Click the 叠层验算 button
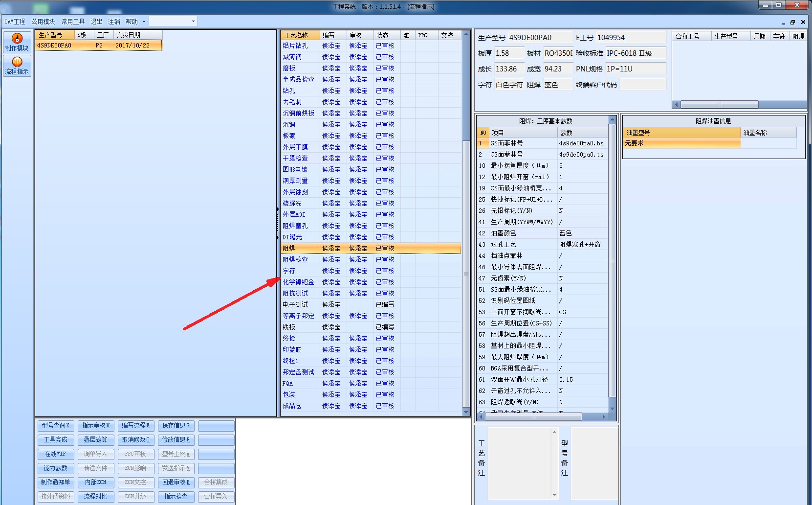 coord(96,440)
